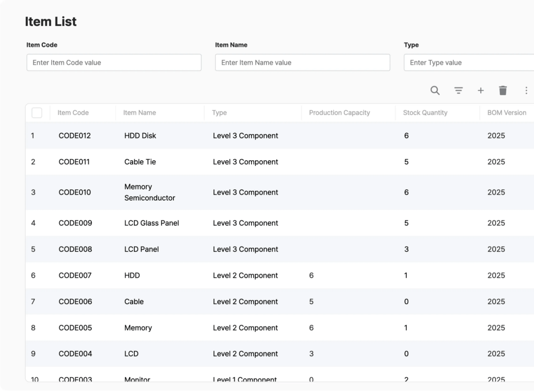Click the LCD Glass Panel item name

(x=152, y=223)
